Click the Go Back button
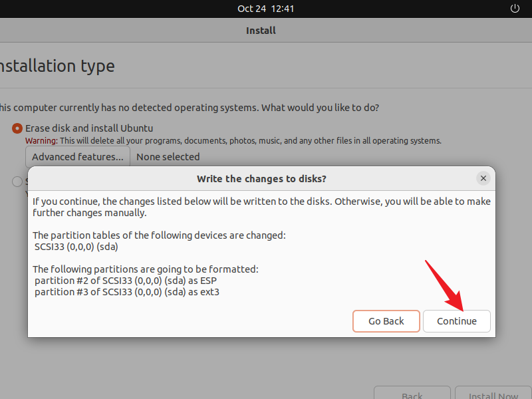The image size is (532, 399). (386, 321)
